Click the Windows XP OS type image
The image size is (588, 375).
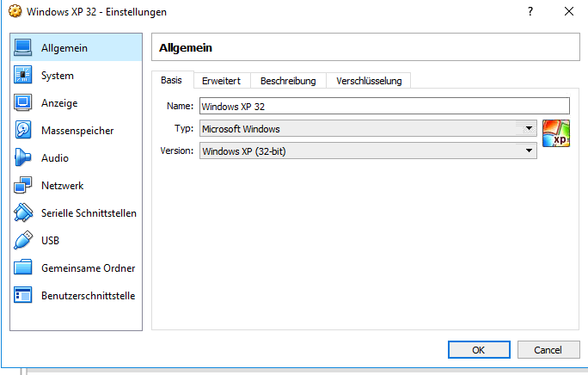point(556,133)
